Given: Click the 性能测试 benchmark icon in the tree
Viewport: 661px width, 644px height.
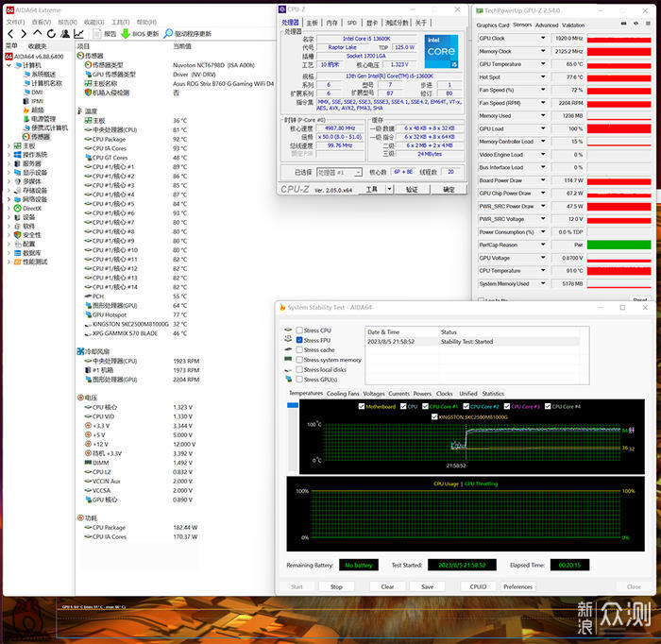Looking at the screenshot, I should pos(17,262).
